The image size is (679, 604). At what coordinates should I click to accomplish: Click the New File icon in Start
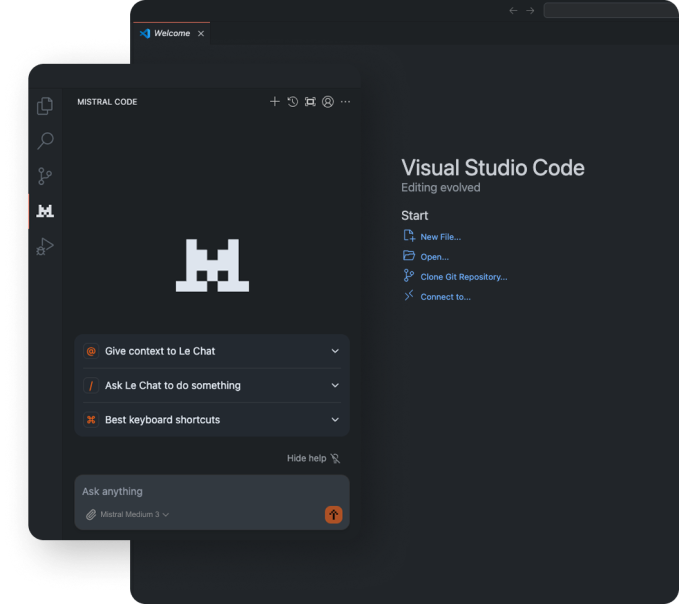[409, 236]
